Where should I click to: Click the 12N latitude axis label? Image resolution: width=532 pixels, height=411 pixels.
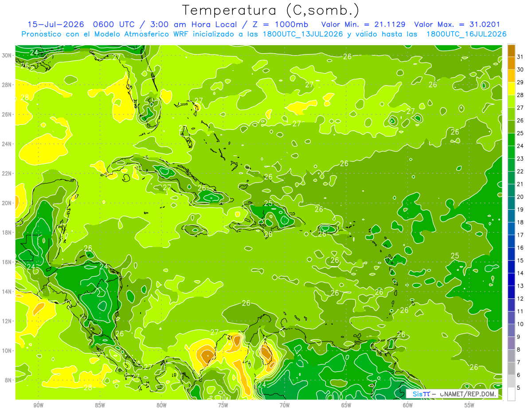7,321
